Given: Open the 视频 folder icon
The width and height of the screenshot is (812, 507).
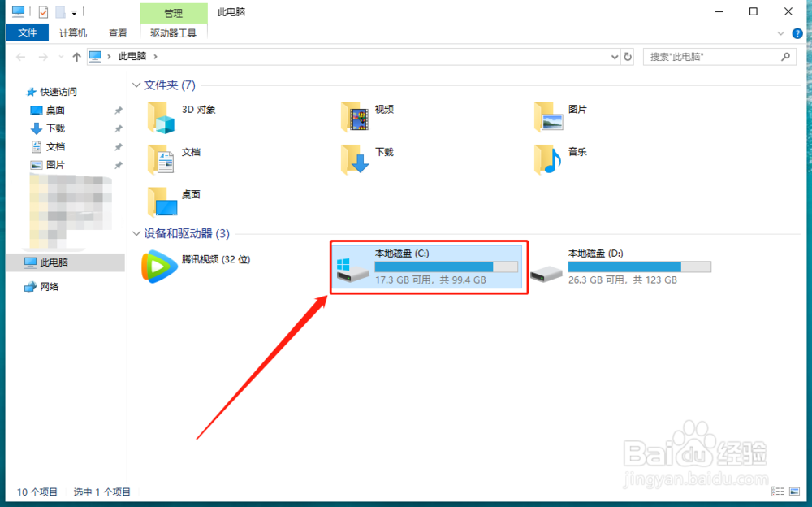Looking at the screenshot, I should tap(356, 118).
